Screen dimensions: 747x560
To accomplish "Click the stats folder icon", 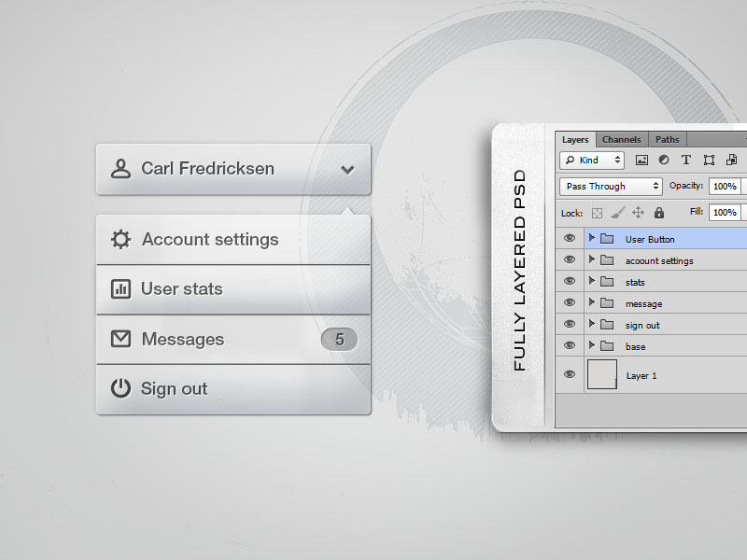I will (x=606, y=282).
